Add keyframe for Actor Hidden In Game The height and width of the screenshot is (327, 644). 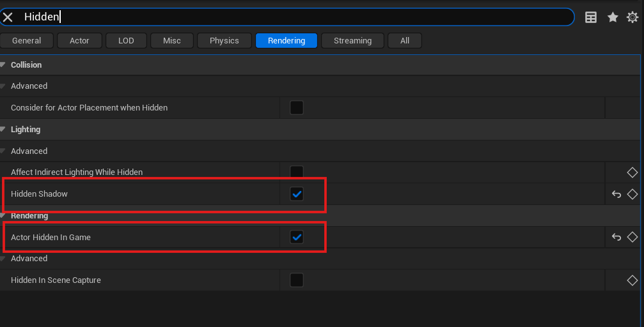632,237
